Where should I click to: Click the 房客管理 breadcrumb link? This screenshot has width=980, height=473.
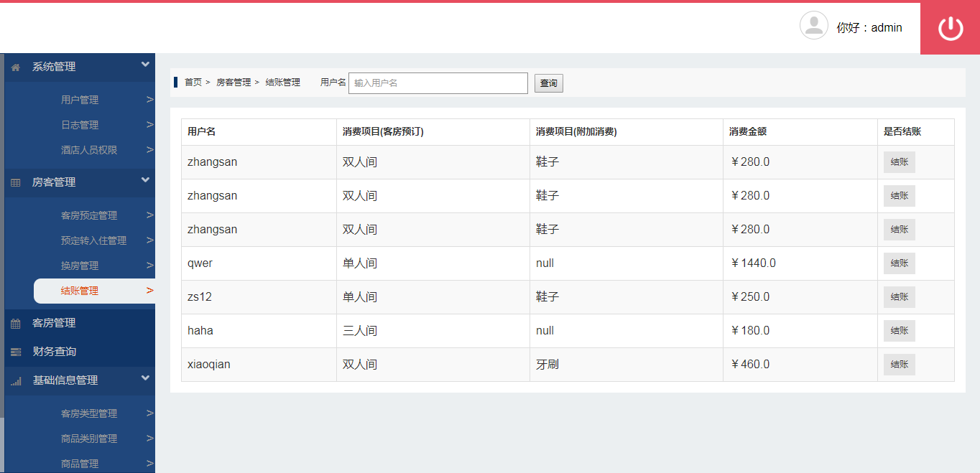234,83
